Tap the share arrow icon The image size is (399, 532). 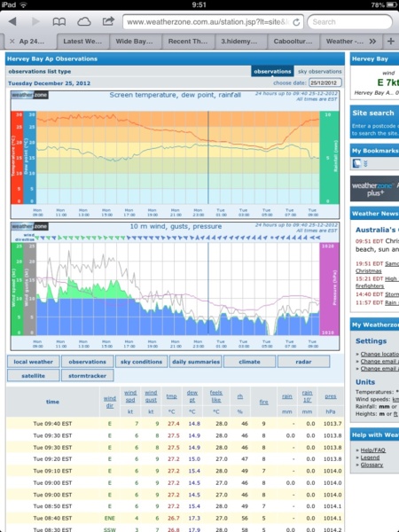(x=108, y=21)
